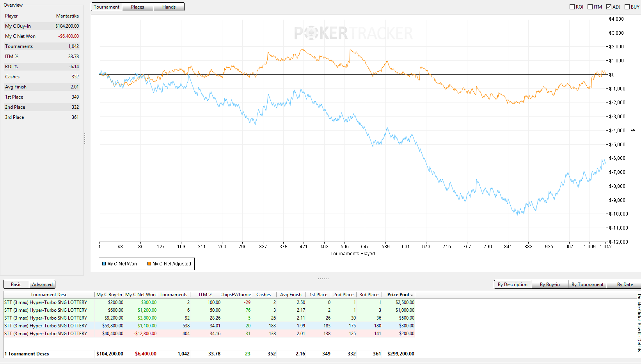Screen dimensions: 641x364
Task: Sort by the Prize Pool column header
Action: coord(398,295)
